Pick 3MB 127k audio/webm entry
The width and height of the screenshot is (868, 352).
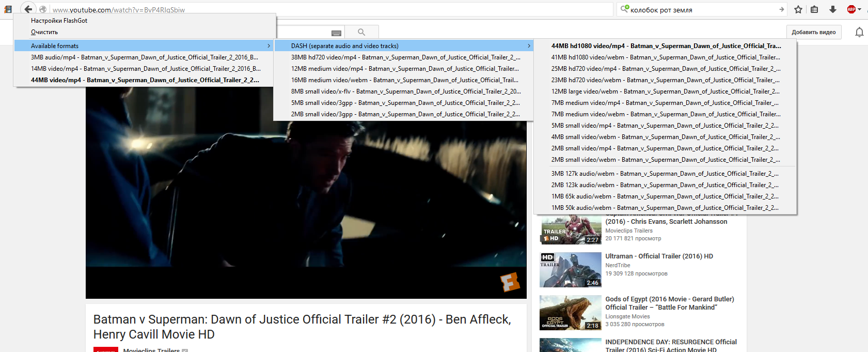(666, 174)
